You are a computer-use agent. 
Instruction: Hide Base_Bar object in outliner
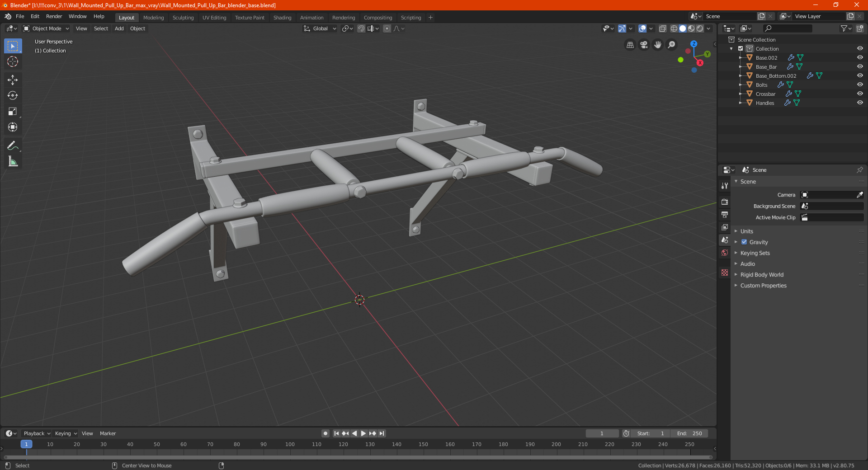coord(860,66)
